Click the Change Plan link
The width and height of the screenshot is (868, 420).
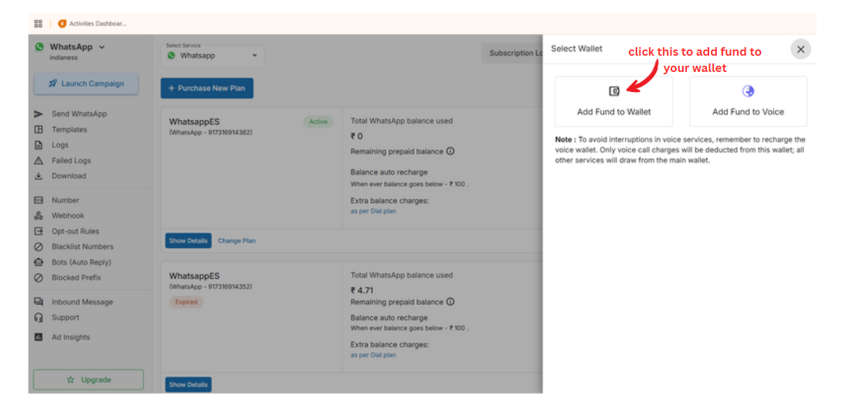click(x=236, y=241)
